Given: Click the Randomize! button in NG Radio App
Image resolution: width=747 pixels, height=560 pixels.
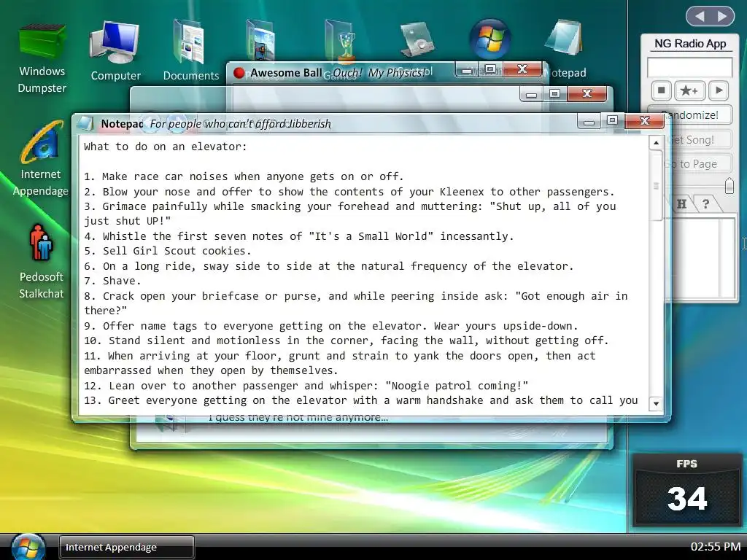Looking at the screenshot, I should pyautogui.click(x=698, y=114).
